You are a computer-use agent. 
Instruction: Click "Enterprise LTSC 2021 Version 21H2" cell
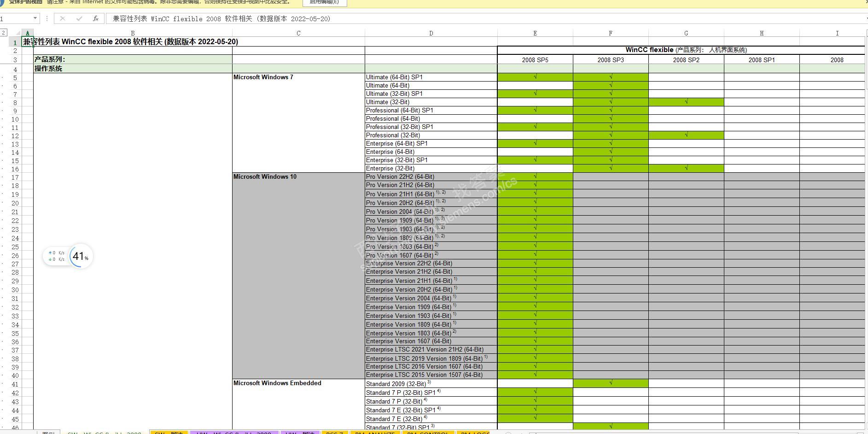click(431, 349)
